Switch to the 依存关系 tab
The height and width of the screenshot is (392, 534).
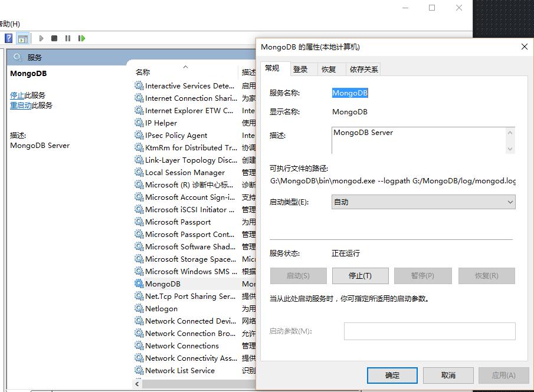tap(363, 70)
